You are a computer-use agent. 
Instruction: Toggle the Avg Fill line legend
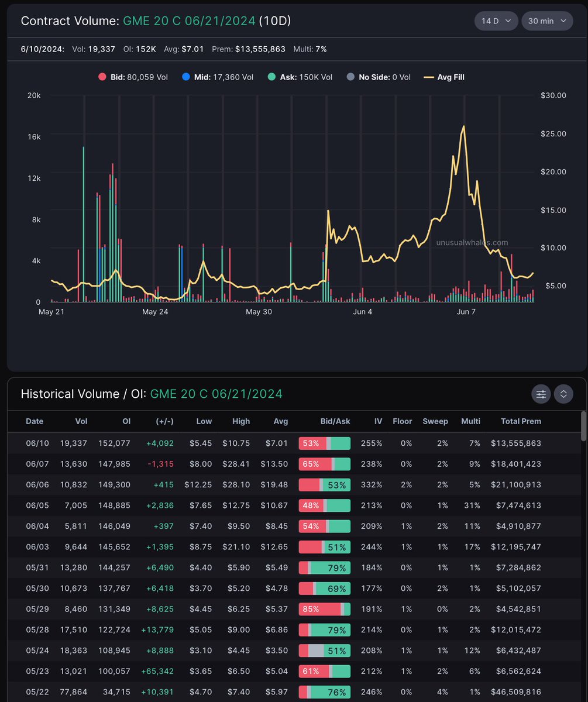pos(444,77)
